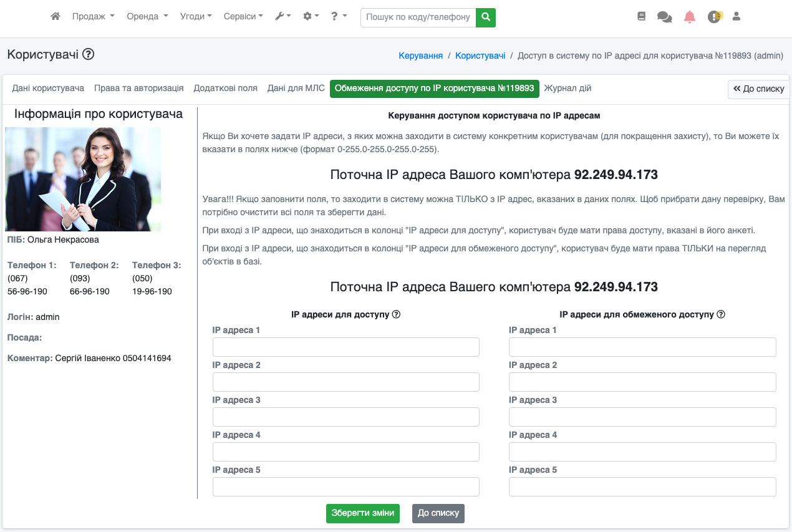Screen dimensions: 792x532
Task: Click help icon beside IP адреси для доступу
Action: [x=396, y=314]
